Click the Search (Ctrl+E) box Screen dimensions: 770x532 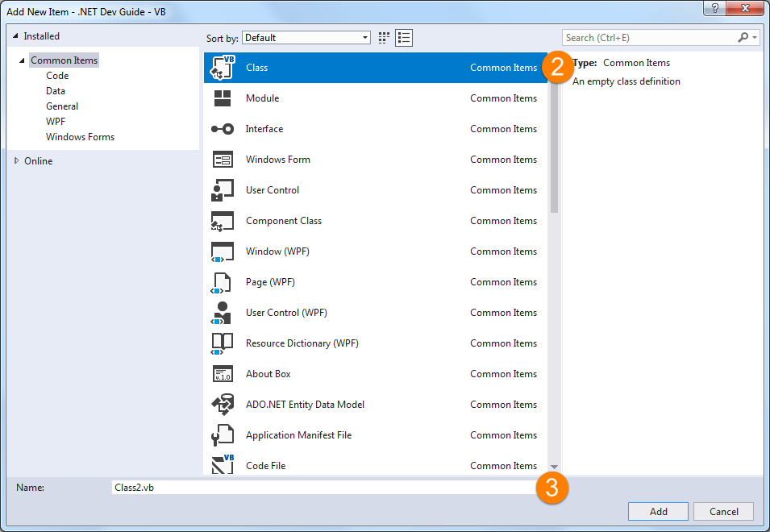point(649,38)
